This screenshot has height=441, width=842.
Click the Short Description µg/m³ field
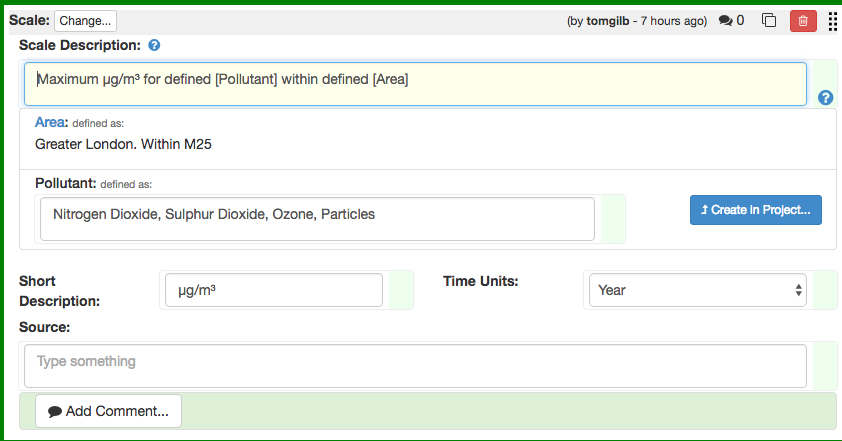pos(274,290)
